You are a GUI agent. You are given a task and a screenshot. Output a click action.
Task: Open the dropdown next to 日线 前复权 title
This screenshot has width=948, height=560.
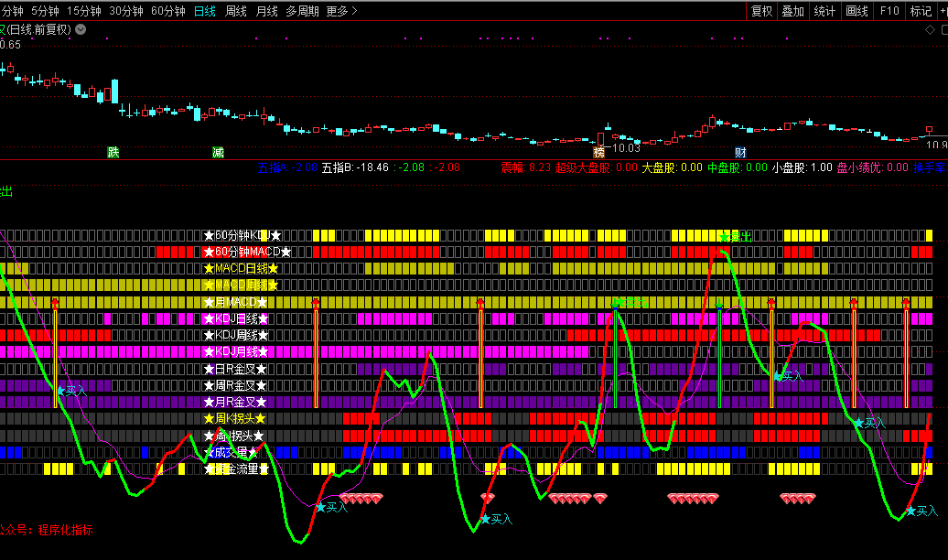click(x=81, y=29)
